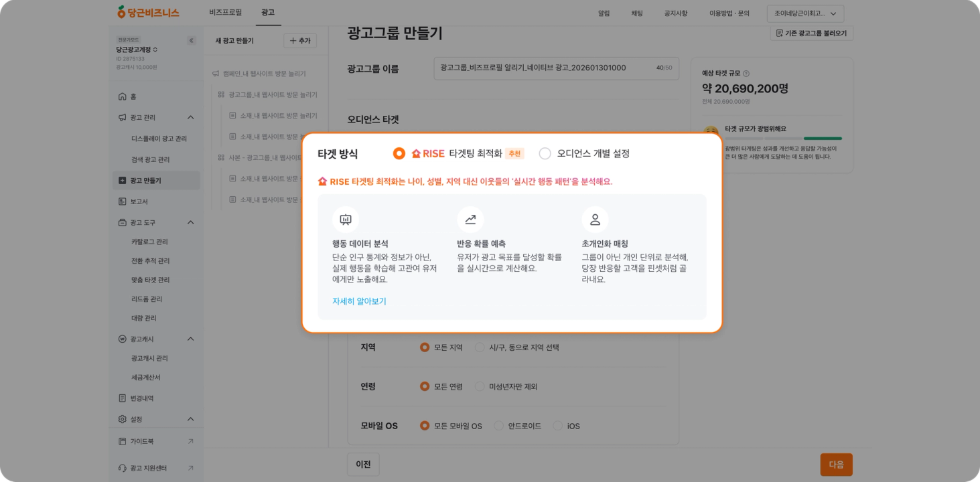Open the 당근광고계정 account switcher
The image size is (980, 482).
tap(137, 50)
